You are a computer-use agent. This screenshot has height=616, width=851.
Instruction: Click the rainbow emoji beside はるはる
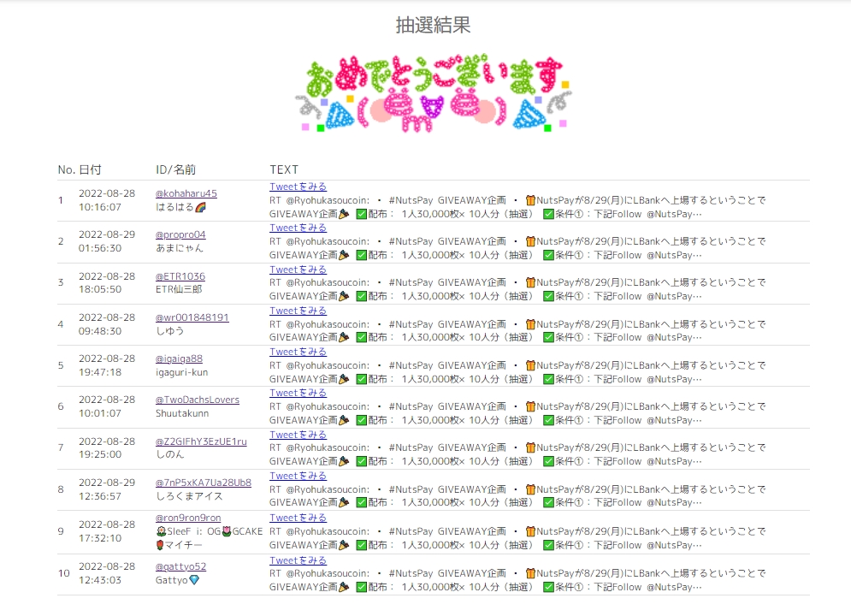(201, 207)
